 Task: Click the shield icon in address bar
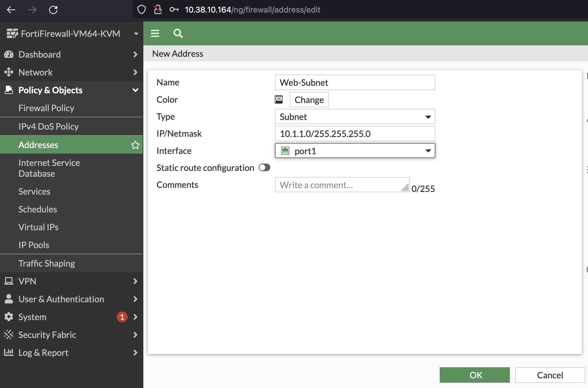[x=142, y=10]
